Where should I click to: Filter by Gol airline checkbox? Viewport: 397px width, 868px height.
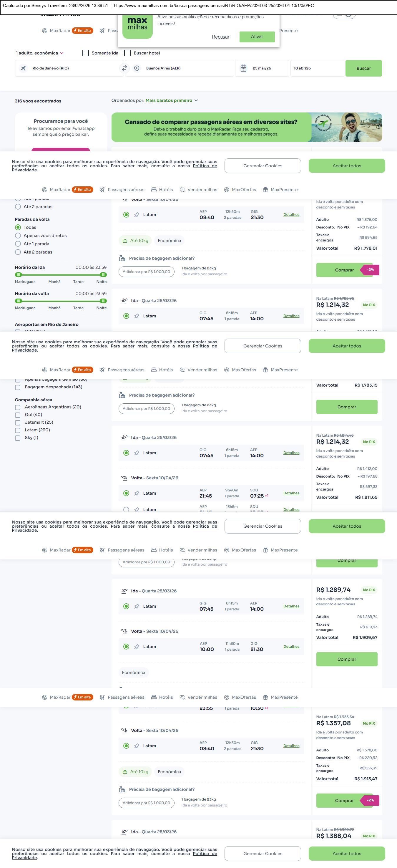(18, 415)
